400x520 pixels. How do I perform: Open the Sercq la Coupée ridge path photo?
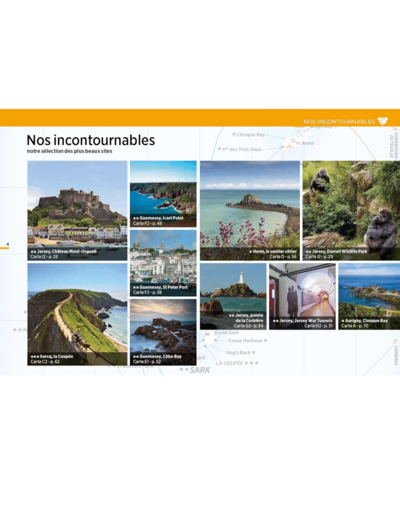pyautogui.click(x=77, y=314)
